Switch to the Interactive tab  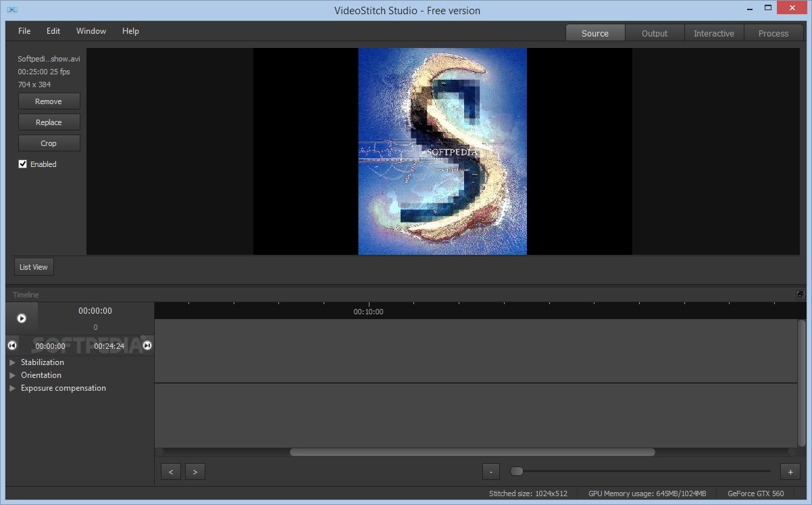714,33
